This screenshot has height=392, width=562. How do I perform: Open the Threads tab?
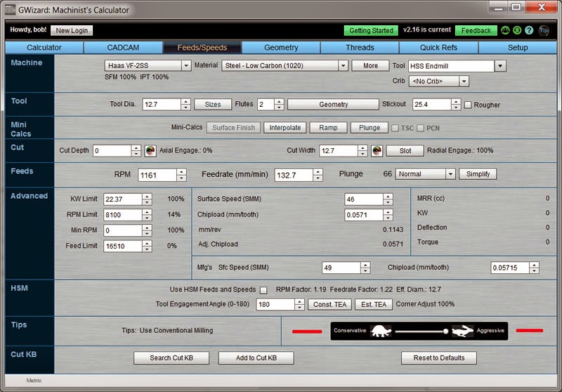point(360,48)
